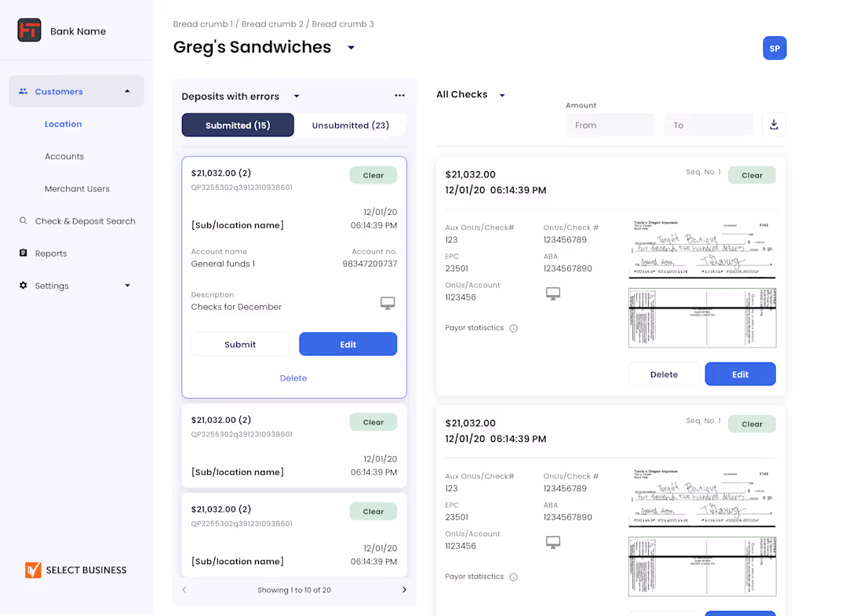The width and height of the screenshot is (863, 616).
Task: Click monitor icon in first check card
Action: (553, 293)
